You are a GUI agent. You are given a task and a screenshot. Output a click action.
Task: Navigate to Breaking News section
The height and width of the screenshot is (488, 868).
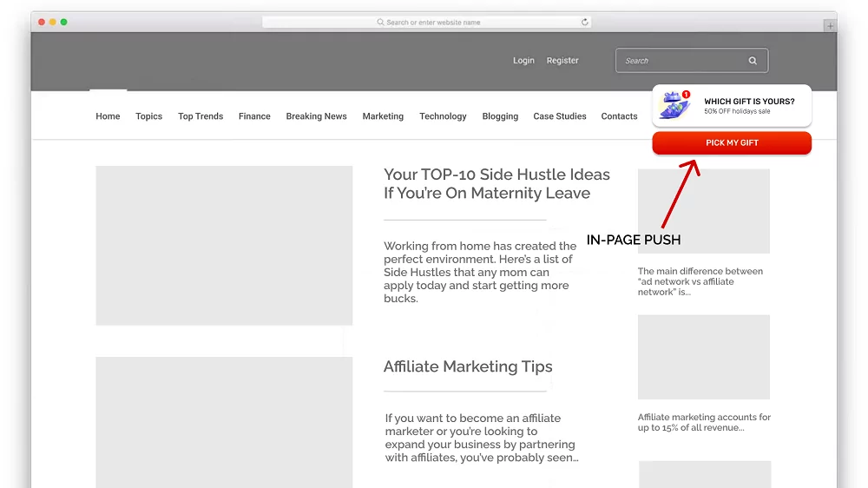[316, 116]
